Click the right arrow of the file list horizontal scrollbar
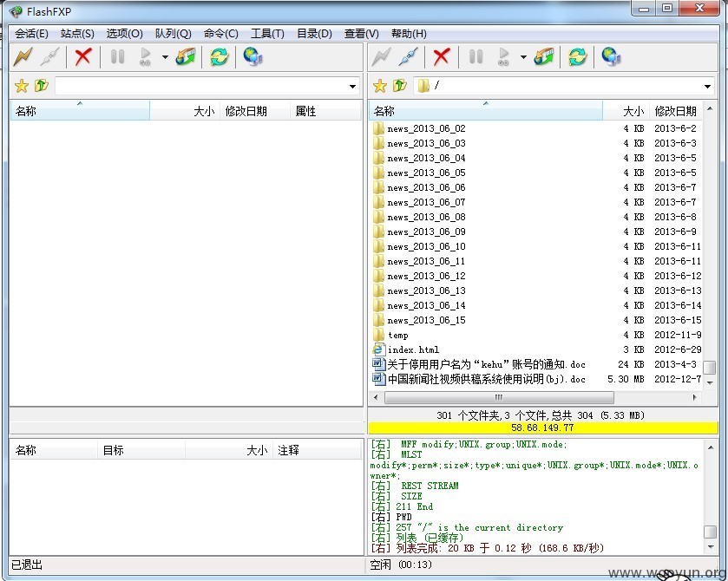 click(x=695, y=398)
